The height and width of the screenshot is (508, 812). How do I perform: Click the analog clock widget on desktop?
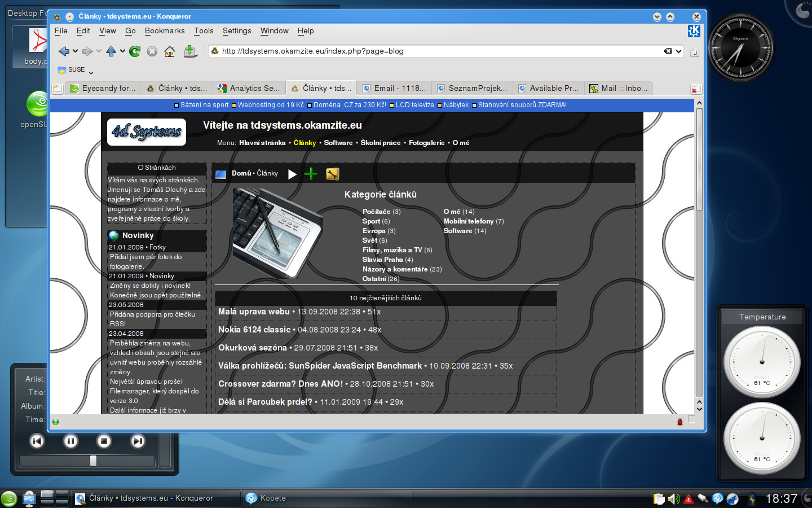(x=740, y=48)
